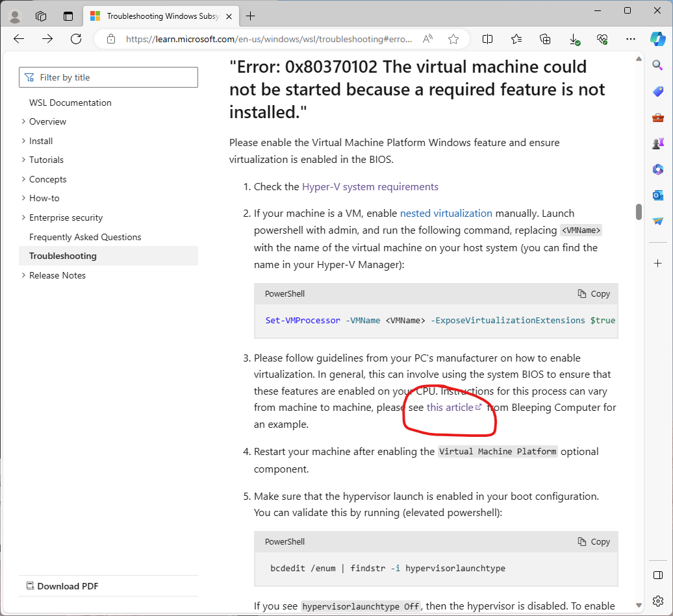The image size is (673, 616).
Task: Open the Games sidebar panel
Action: (657, 143)
